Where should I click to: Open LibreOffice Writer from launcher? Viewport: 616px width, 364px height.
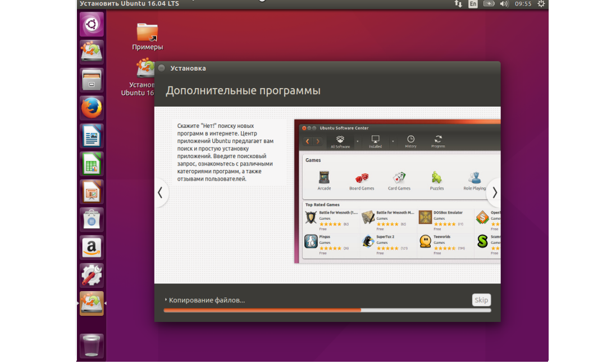pyautogui.click(x=92, y=136)
